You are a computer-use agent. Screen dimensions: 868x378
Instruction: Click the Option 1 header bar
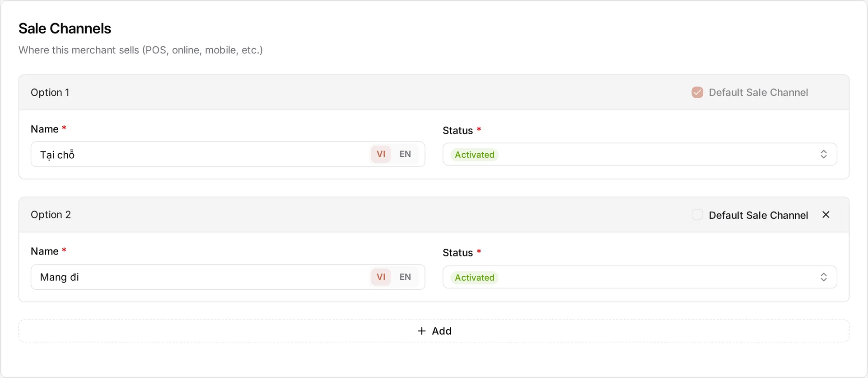pos(434,92)
